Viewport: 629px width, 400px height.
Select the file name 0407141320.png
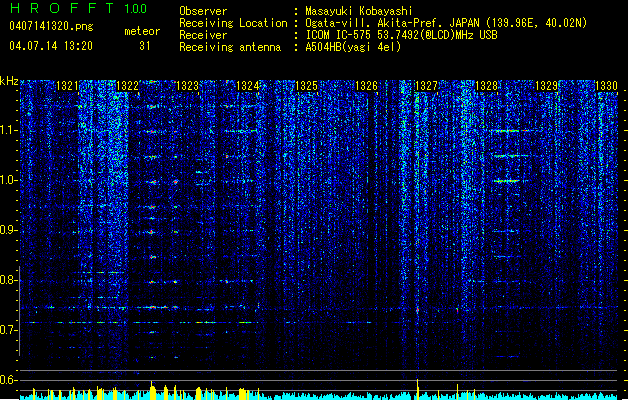click(51, 26)
